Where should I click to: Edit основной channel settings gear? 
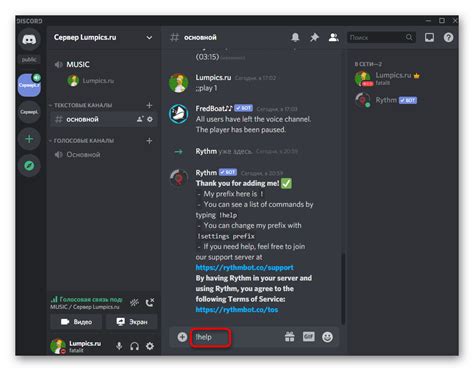click(x=150, y=119)
